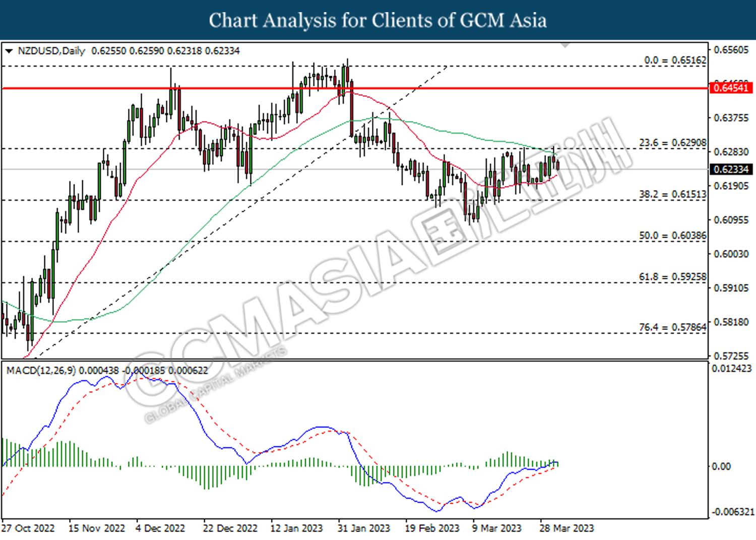The width and height of the screenshot is (756, 540).
Task: Select the Fibonacci label 61.8 = 0.59258
Action: pyautogui.click(x=673, y=277)
